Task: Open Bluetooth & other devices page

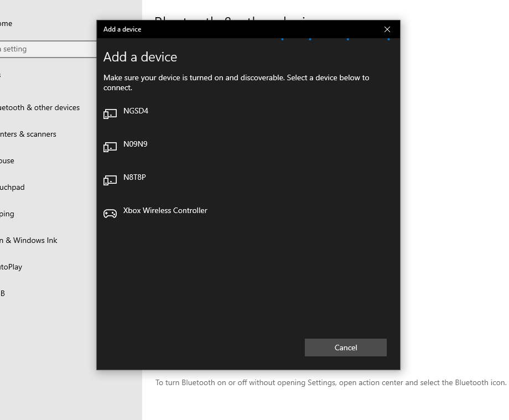Action: click(x=40, y=107)
